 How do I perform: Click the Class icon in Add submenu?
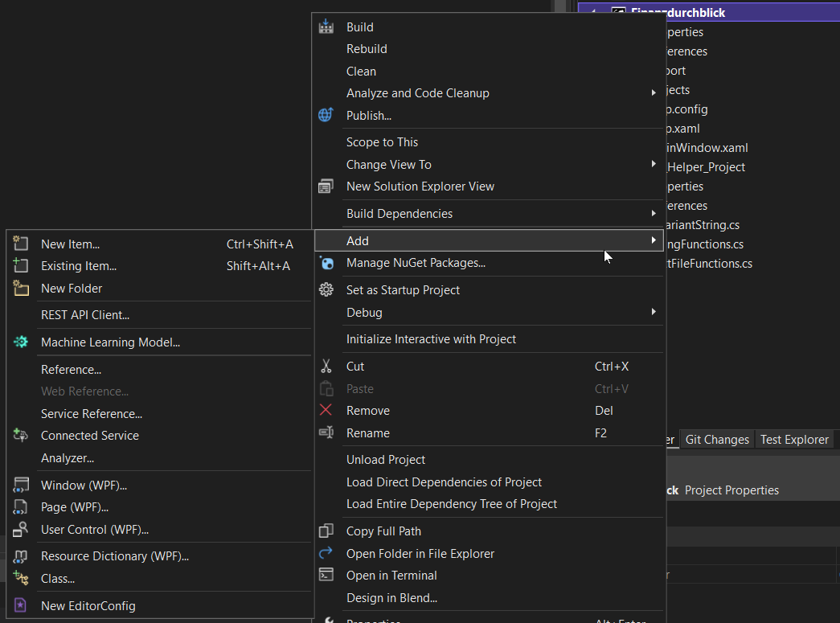click(20, 578)
